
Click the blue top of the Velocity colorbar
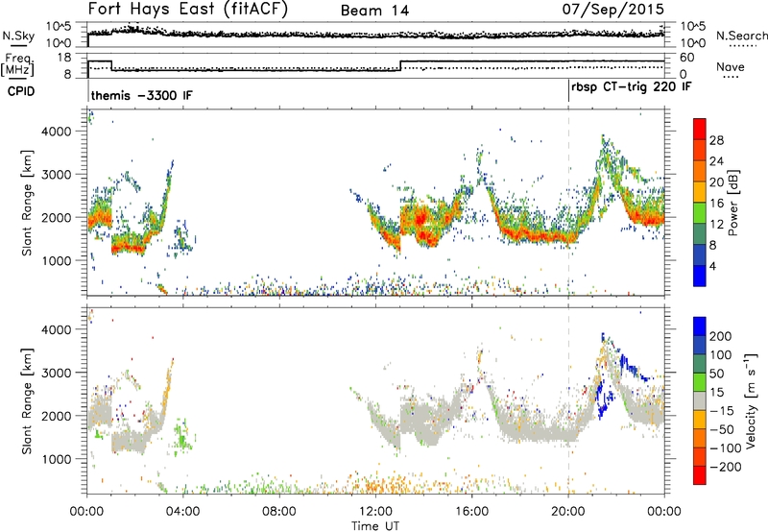700,326
